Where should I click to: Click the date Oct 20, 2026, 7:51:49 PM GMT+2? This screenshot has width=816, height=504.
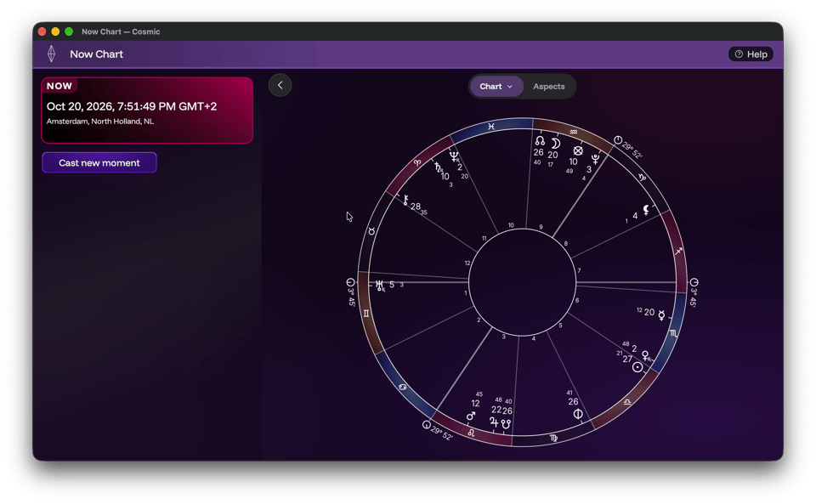click(x=132, y=106)
